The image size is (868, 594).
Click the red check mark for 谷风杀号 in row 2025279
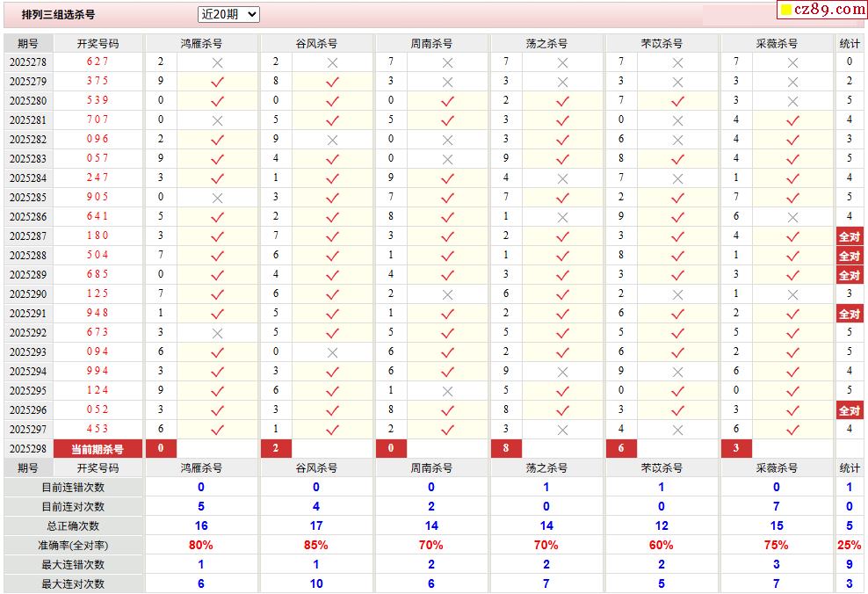[332, 82]
